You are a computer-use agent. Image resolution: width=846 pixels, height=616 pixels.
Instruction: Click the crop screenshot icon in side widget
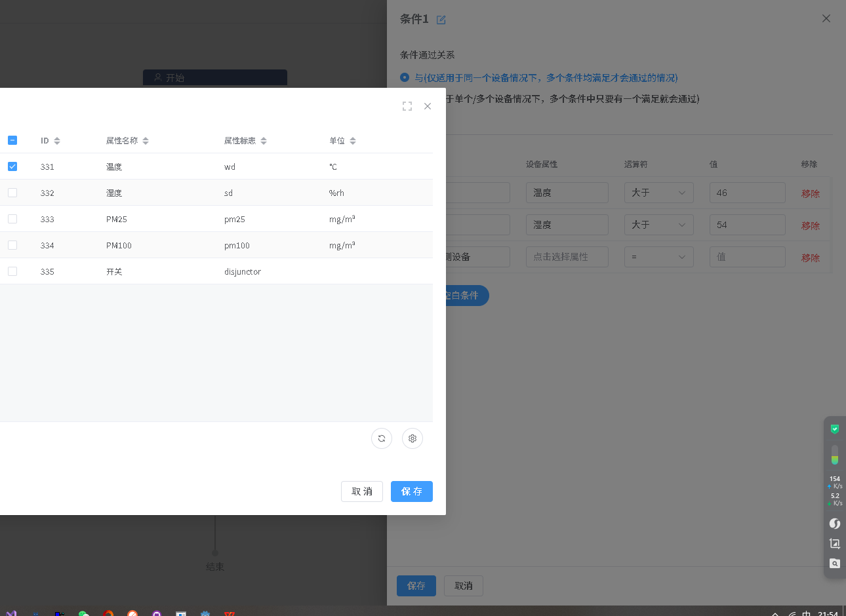[835, 543]
